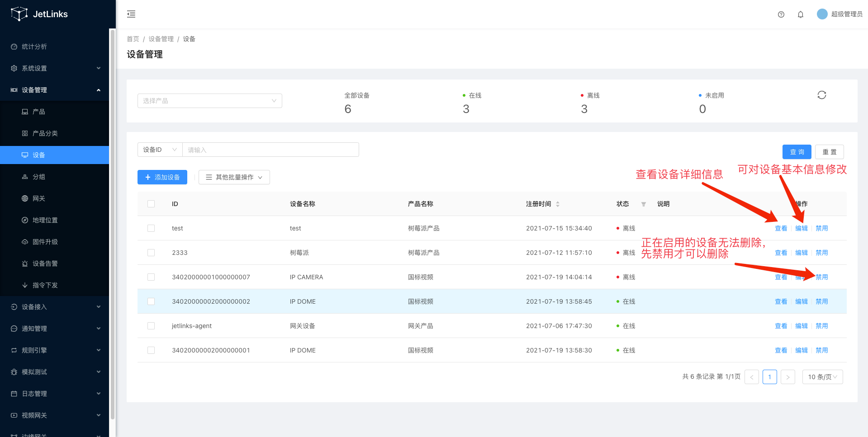This screenshot has width=868, height=437.
Task: Sort by 注册时间 column sorter
Action: click(x=558, y=204)
